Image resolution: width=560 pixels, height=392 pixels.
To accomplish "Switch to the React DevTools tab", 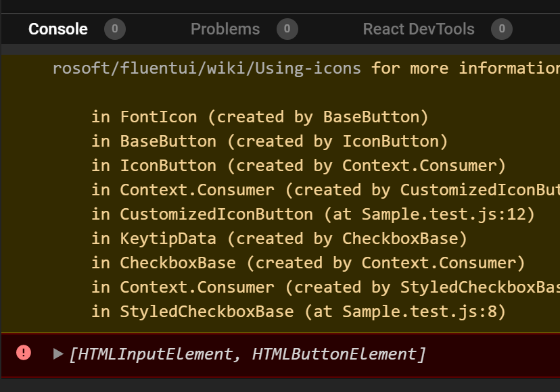I will click(419, 28).
